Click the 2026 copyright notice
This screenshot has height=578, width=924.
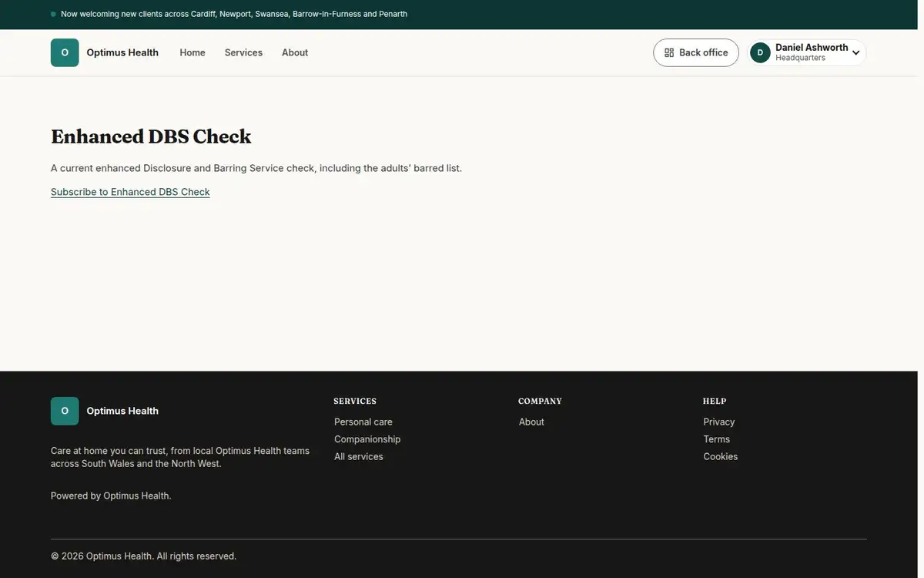[x=143, y=556]
